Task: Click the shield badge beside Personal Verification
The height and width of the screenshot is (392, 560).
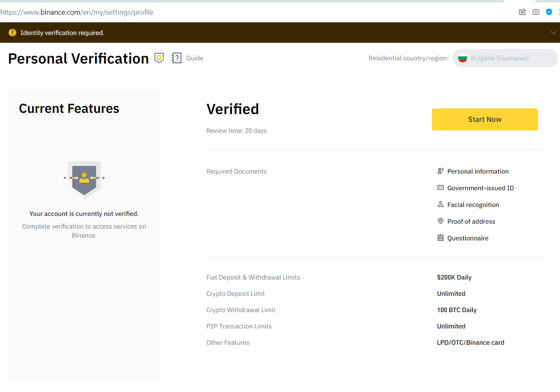Action: (159, 58)
